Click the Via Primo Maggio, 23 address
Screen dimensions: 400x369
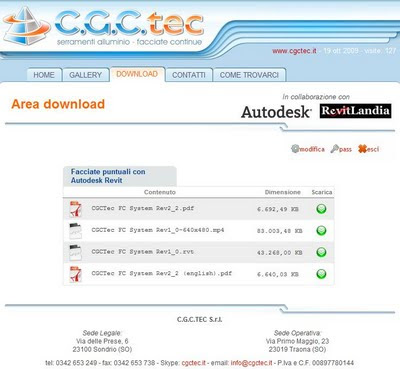coord(297,341)
